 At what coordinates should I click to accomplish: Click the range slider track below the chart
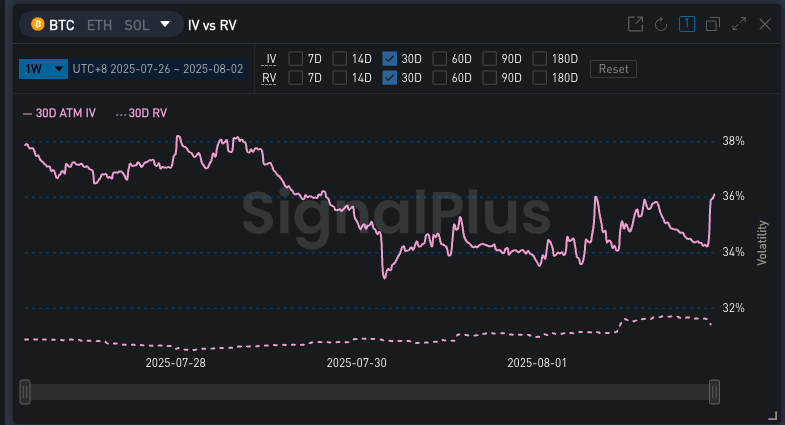coord(369,392)
